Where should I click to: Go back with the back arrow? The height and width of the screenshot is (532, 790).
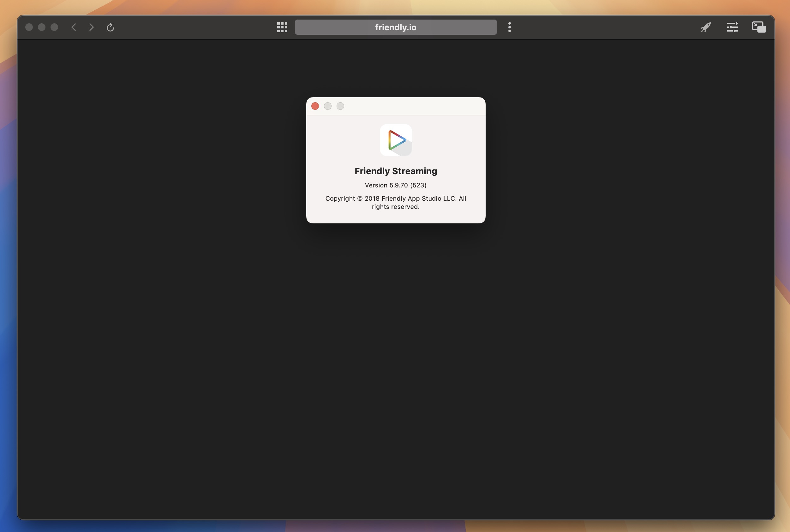pyautogui.click(x=74, y=27)
